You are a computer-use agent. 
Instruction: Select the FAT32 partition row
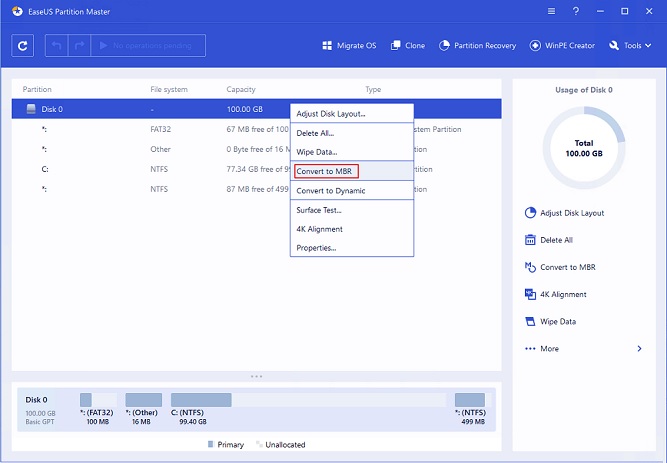click(257, 129)
